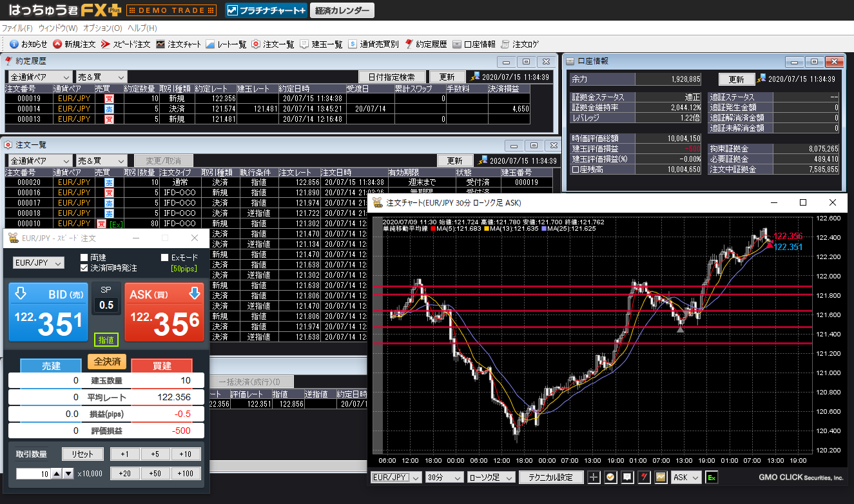Enable Exモード checkbox
This screenshot has height=504, width=854.
tap(164, 257)
